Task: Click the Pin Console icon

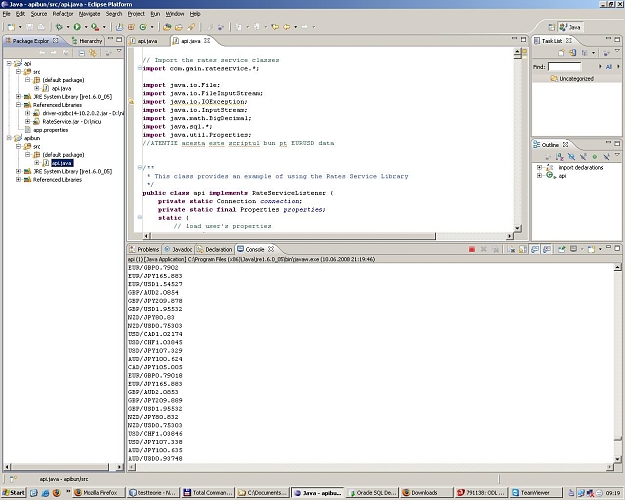Action: point(562,249)
